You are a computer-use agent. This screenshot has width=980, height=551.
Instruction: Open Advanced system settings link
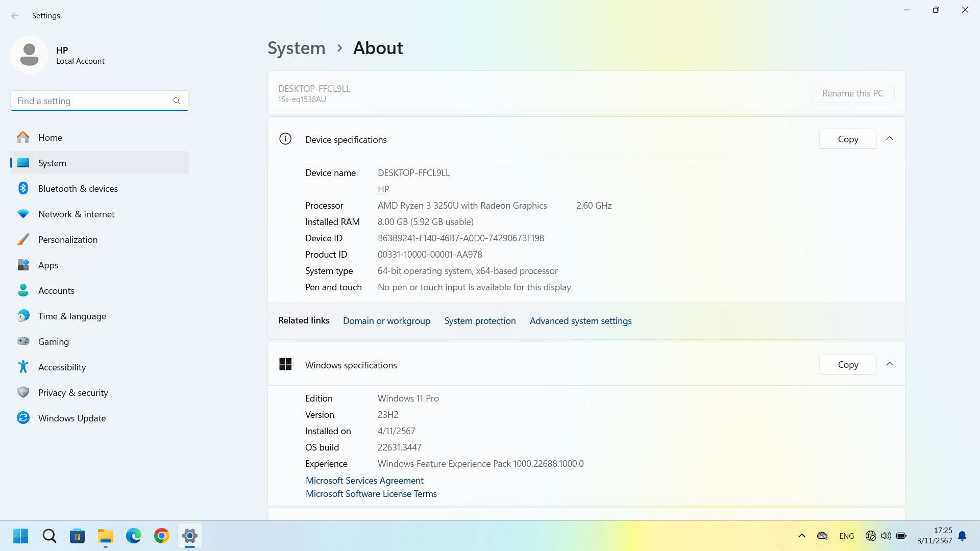pyautogui.click(x=580, y=321)
